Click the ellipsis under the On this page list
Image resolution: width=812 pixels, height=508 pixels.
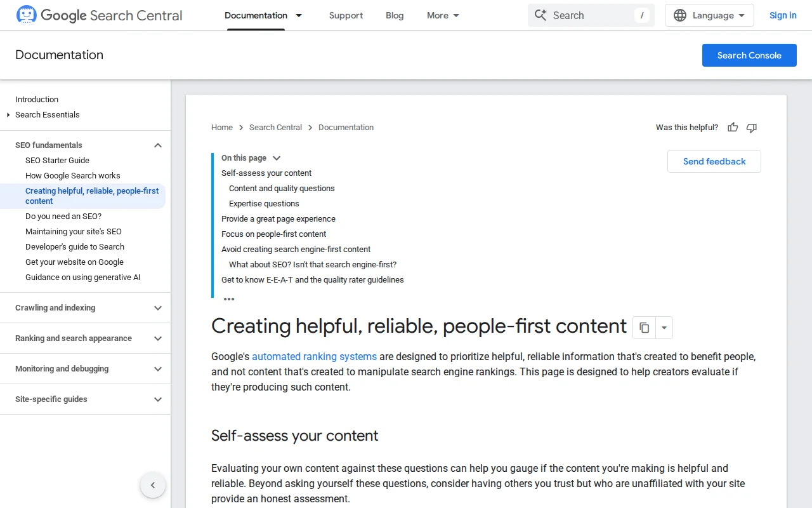(229, 298)
